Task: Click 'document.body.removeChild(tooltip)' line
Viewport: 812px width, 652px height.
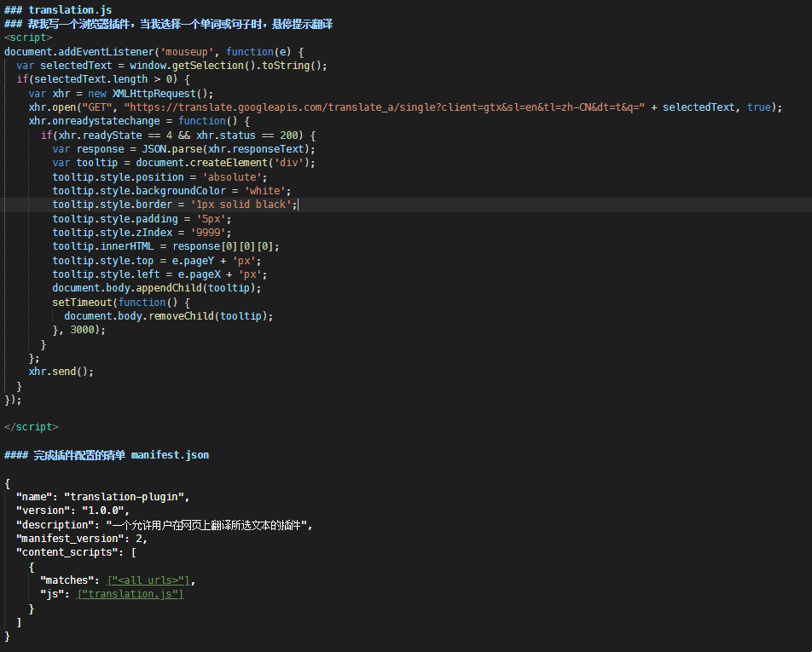Action: (x=168, y=316)
